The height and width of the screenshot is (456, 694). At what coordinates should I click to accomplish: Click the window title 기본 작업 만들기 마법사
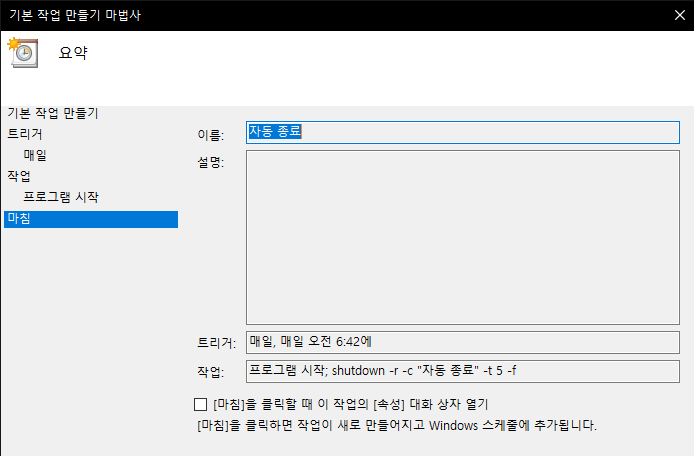tap(75, 15)
